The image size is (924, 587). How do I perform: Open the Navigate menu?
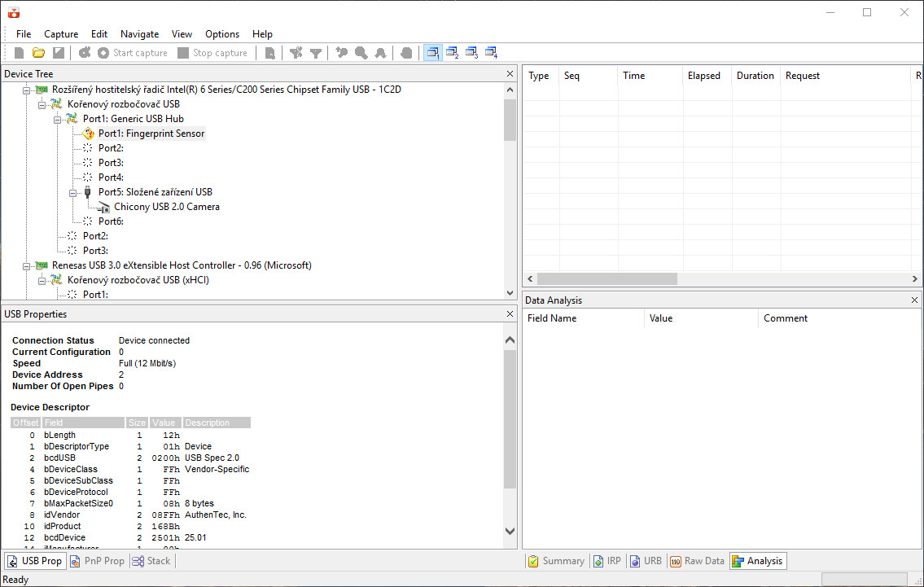coord(140,34)
